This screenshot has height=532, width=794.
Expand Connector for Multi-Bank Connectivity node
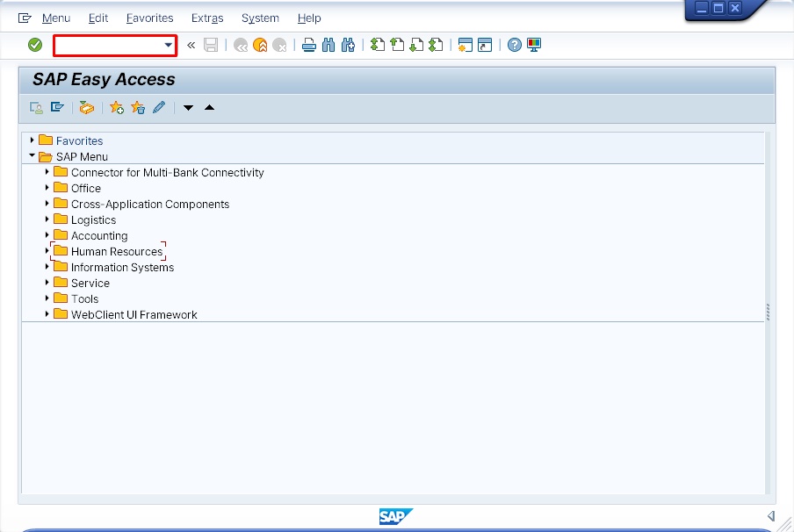tap(47, 172)
